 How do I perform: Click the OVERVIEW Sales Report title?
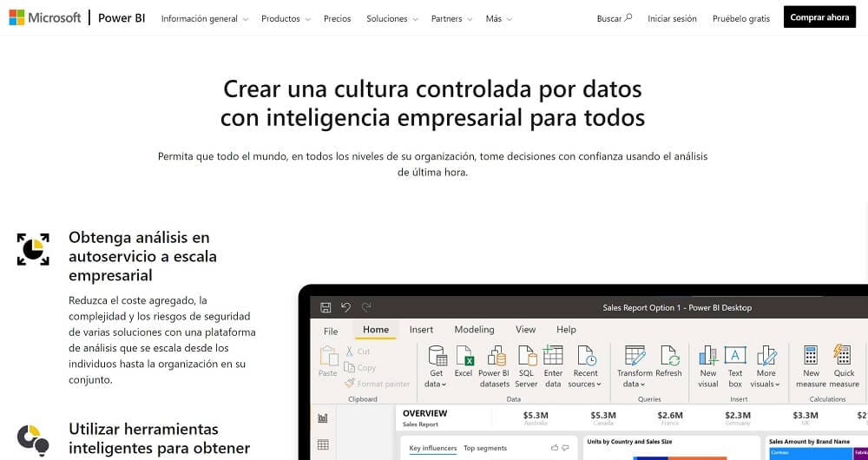424,418
